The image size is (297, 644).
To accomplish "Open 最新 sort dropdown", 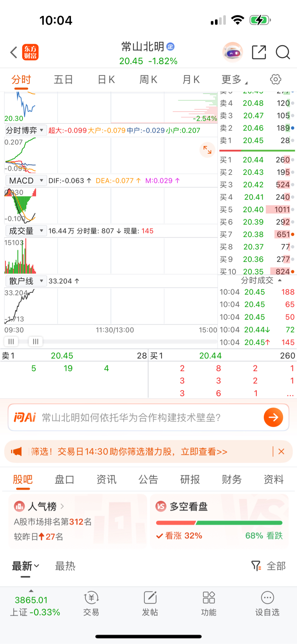I will 26,566.
